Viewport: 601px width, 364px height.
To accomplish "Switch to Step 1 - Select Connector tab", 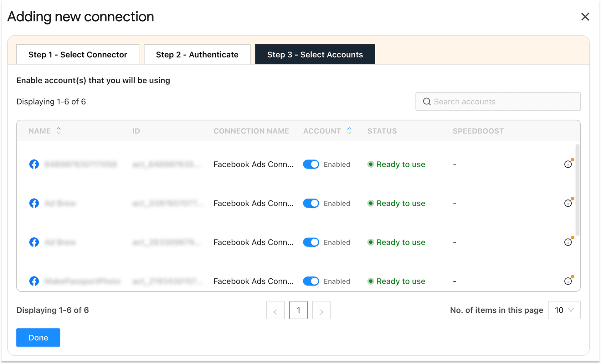I will (x=78, y=54).
